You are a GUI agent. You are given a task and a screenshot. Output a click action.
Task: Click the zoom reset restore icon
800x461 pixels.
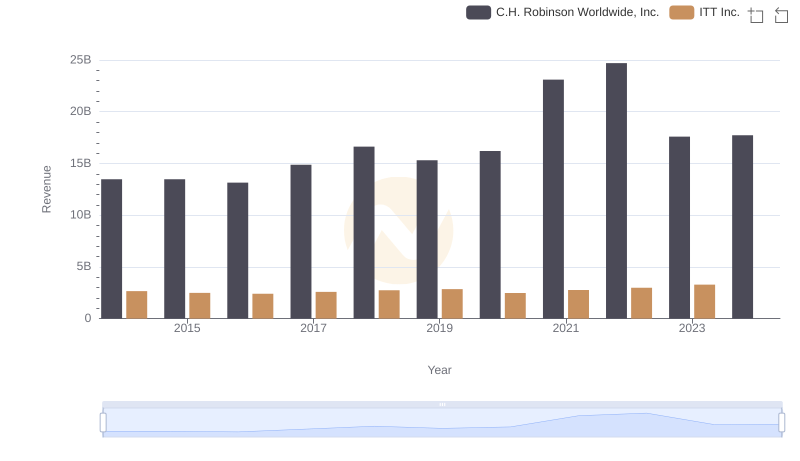(781, 15)
